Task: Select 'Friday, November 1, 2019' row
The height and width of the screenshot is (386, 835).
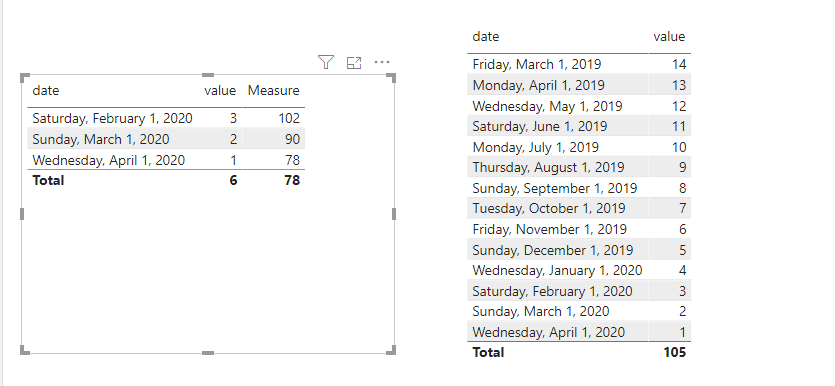Action: tap(579, 229)
